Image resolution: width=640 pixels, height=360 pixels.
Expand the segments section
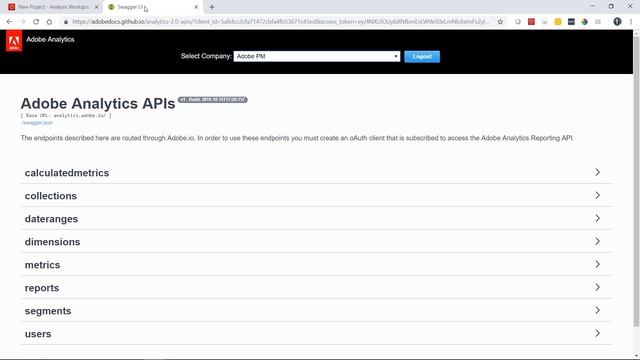[316, 311]
